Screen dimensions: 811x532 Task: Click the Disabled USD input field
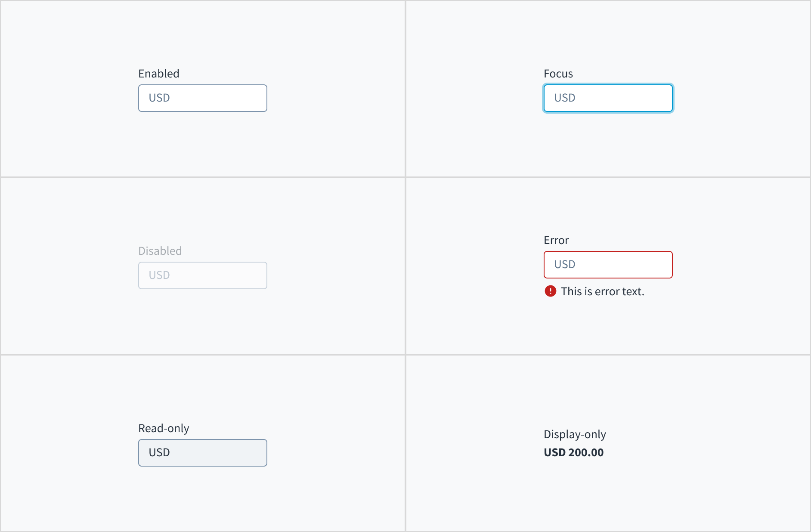(202, 275)
